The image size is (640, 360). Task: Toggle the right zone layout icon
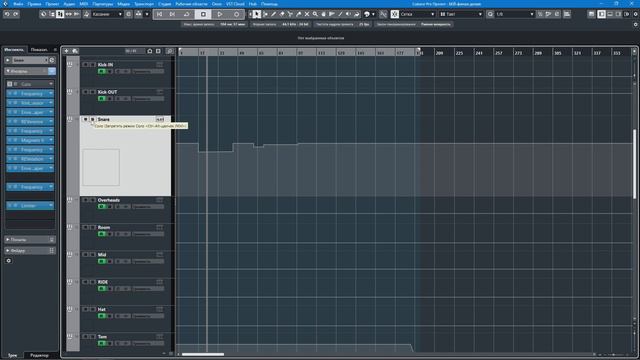[x=619, y=14]
